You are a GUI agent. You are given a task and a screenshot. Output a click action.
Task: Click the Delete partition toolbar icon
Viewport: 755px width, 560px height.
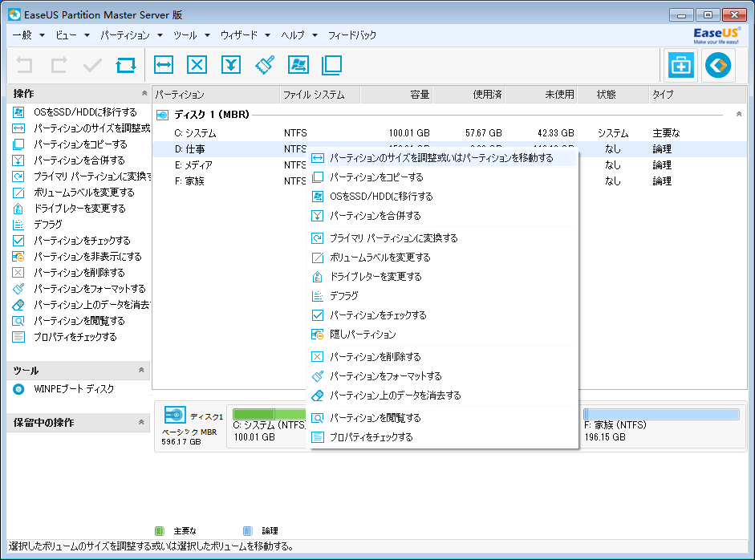(x=197, y=65)
